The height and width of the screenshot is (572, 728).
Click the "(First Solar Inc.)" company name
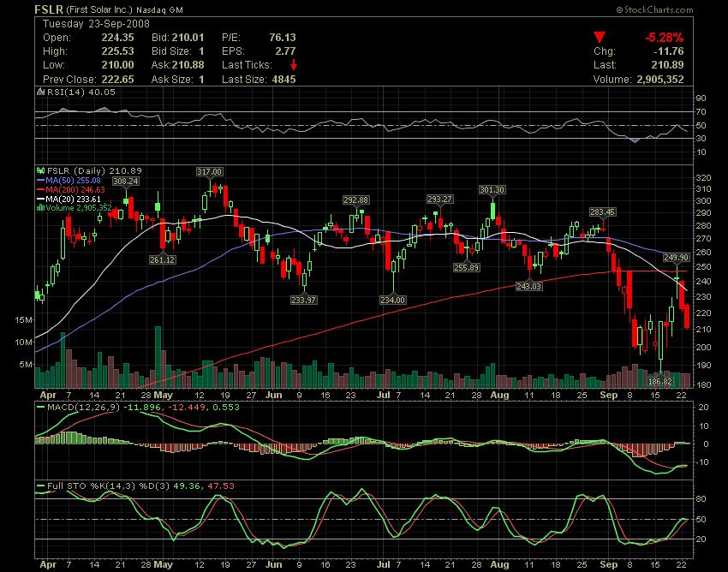click(x=98, y=9)
